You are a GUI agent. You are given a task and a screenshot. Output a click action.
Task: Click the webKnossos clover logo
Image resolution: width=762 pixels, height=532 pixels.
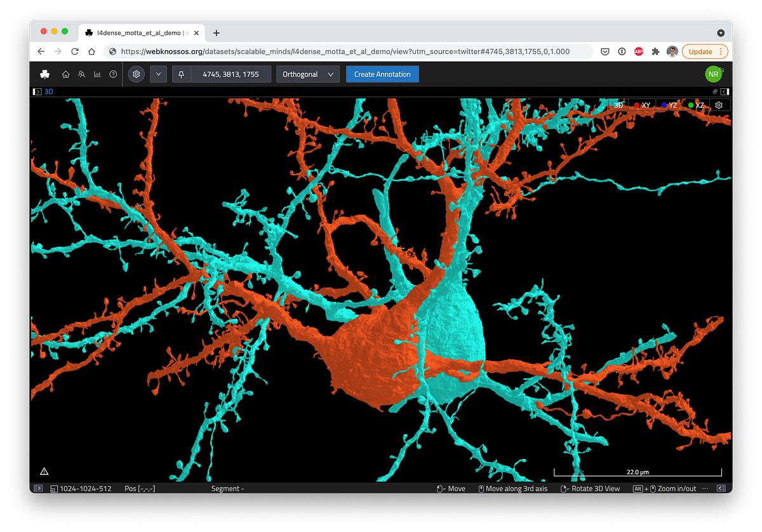click(x=44, y=74)
